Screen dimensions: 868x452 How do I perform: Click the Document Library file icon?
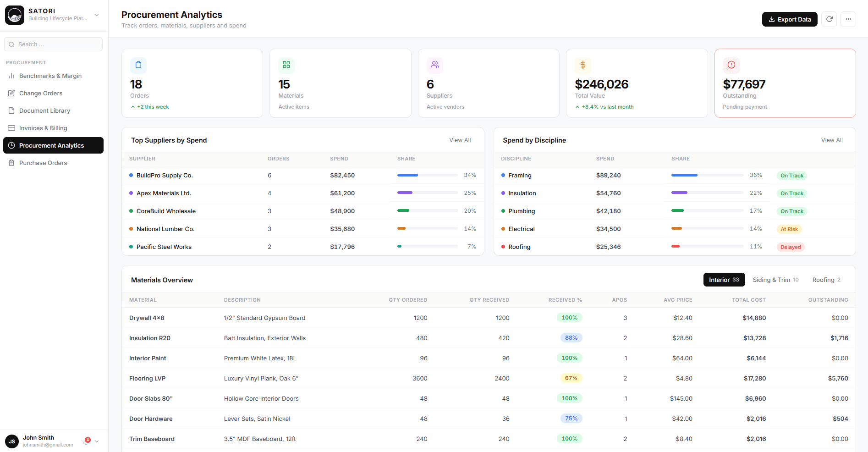point(11,110)
